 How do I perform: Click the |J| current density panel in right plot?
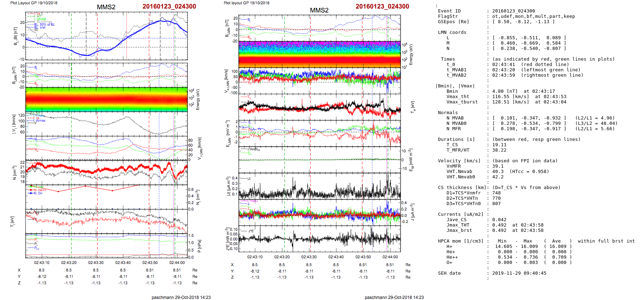(x=320, y=185)
